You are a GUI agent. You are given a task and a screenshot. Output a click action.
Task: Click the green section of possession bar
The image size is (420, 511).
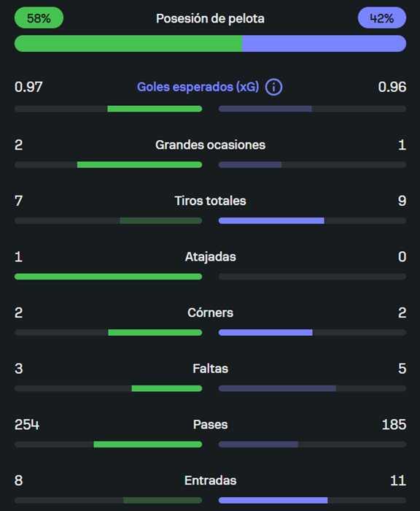click(128, 43)
